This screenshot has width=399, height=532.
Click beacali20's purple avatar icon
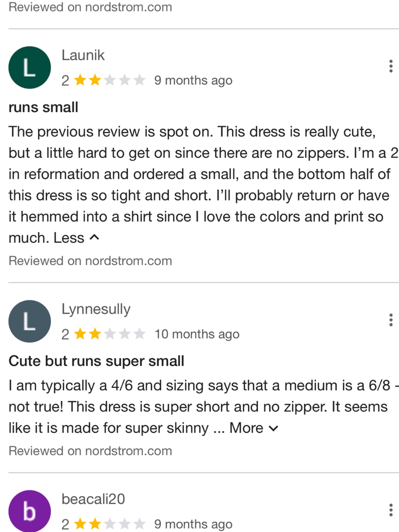tap(29, 511)
